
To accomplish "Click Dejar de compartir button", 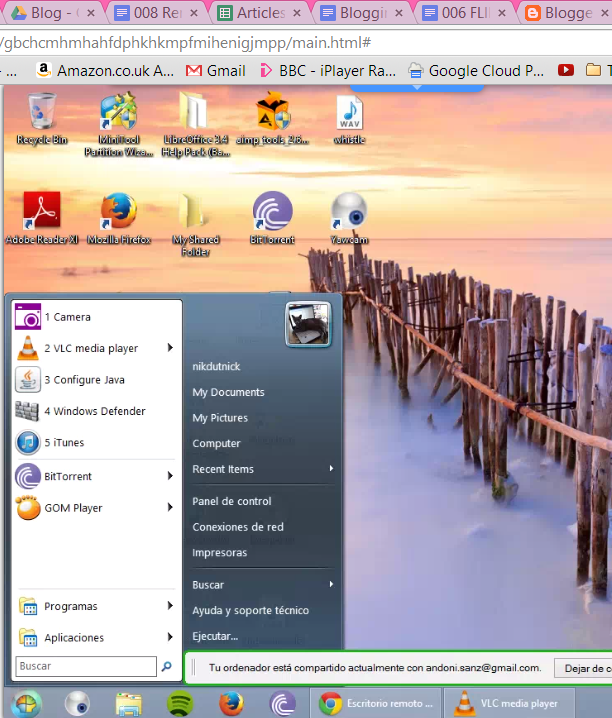I will tap(583, 668).
